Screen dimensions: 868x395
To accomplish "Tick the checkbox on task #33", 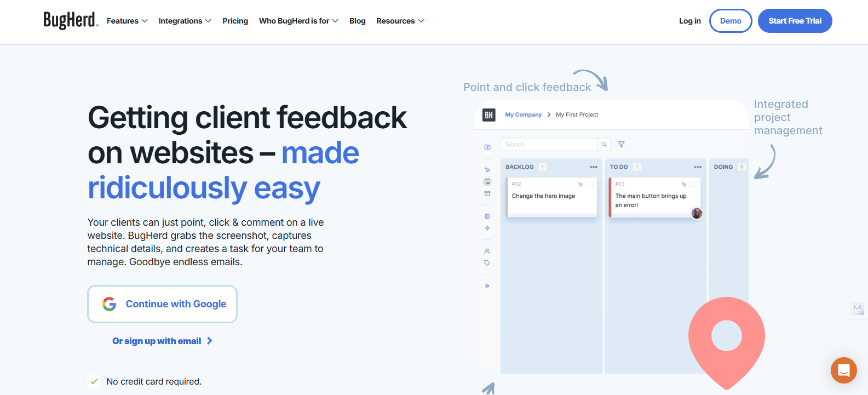I will [x=693, y=184].
